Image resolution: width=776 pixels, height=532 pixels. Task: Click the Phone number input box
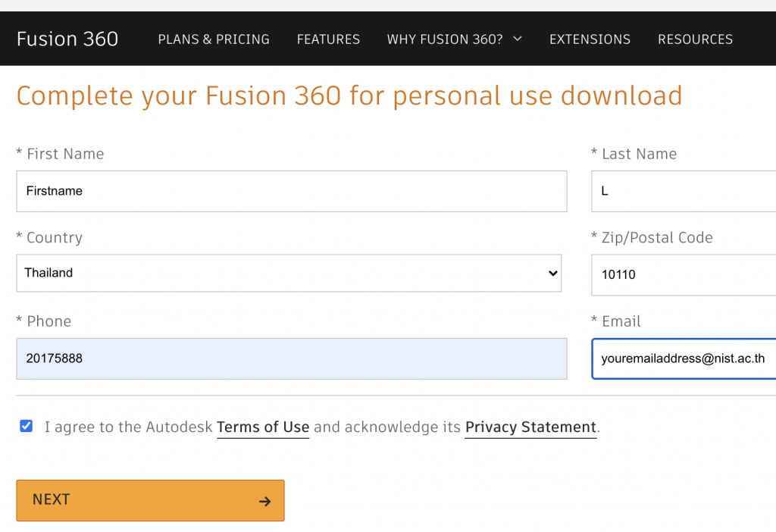point(291,358)
